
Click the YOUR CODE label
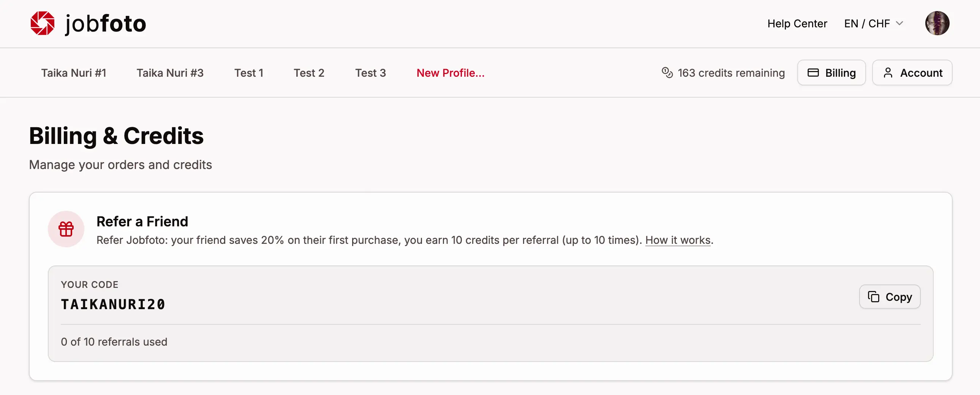coord(89,284)
